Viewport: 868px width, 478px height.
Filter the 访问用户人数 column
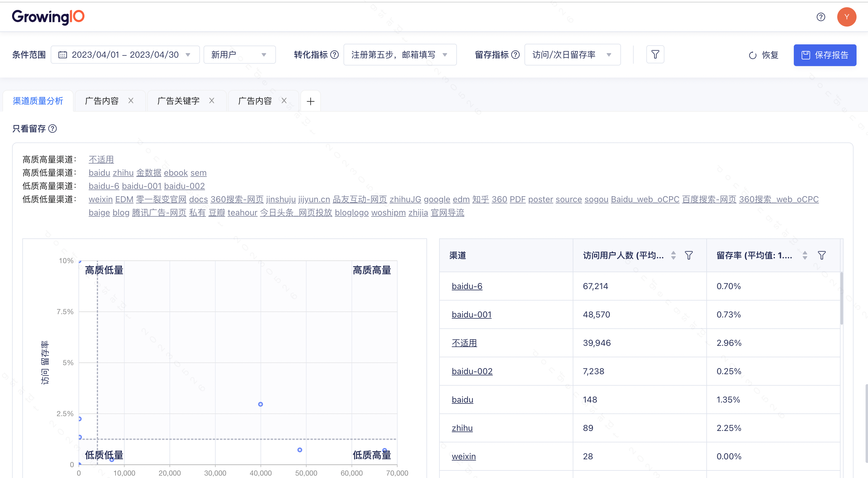coord(689,256)
